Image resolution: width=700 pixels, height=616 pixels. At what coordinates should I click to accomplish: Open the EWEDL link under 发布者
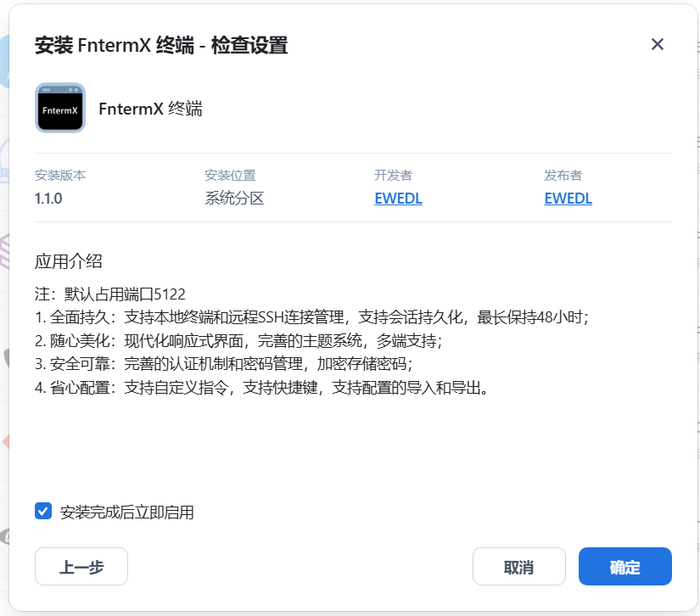click(568, 199)
